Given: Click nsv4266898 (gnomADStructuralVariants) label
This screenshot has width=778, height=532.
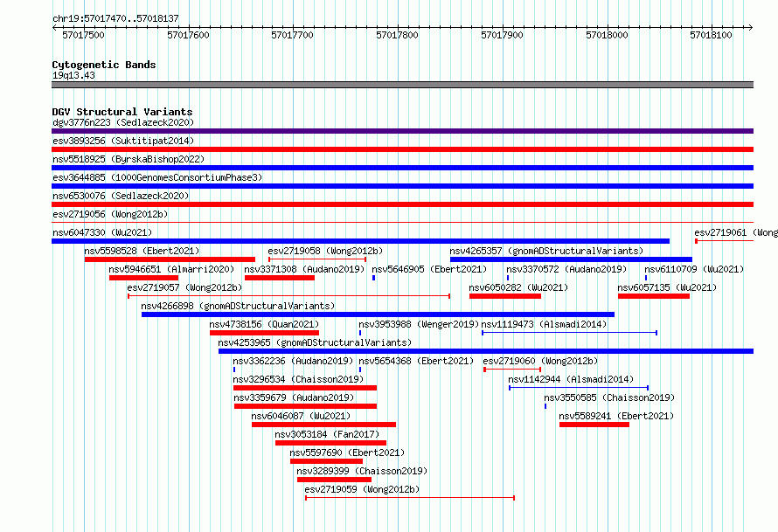Looking at the screenshot, I should (x=238, y=306).
